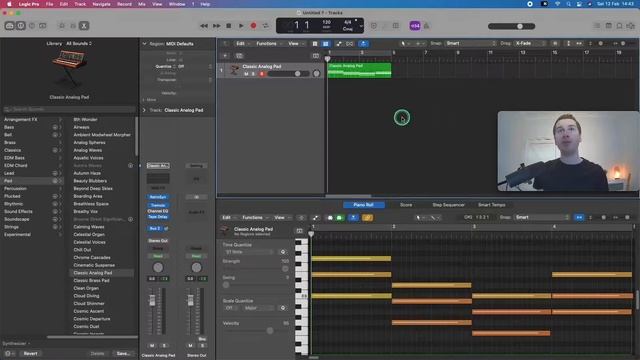The height and width of the screenshot is (360, 640).
Task: Open the All Sounds library dropdown
Action: tap(79, 43)
